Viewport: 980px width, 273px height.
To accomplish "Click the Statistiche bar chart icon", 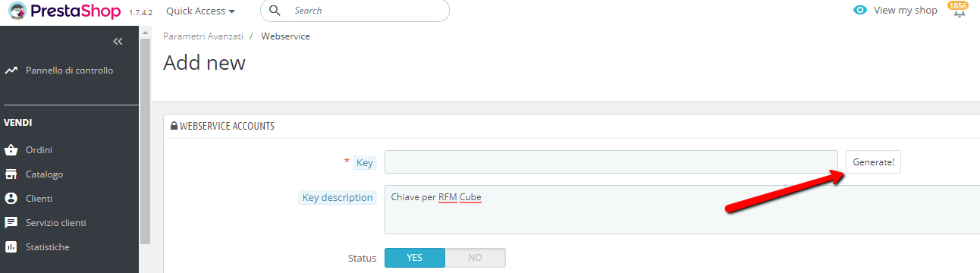I will [x=11, y=247].
